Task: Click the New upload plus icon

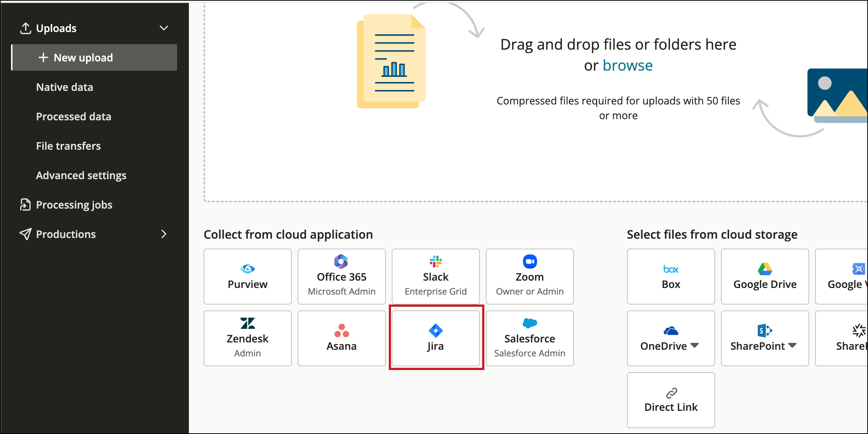Action: 43,57
